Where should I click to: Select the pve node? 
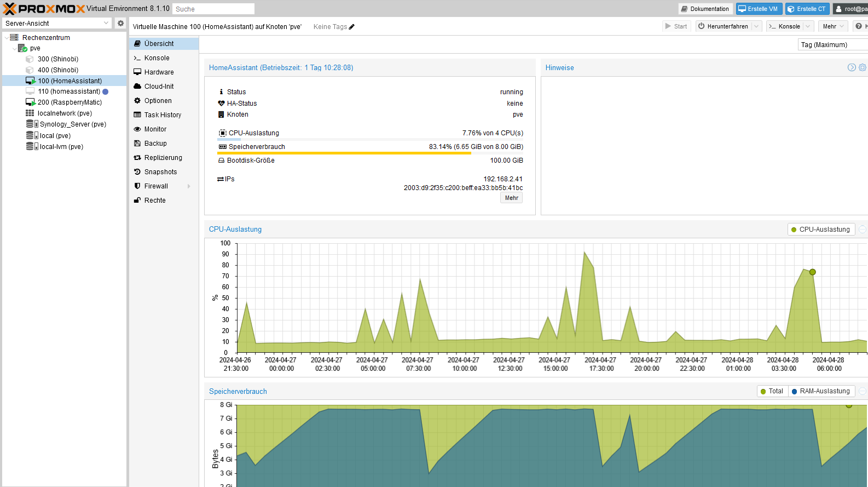coord(35,48)
